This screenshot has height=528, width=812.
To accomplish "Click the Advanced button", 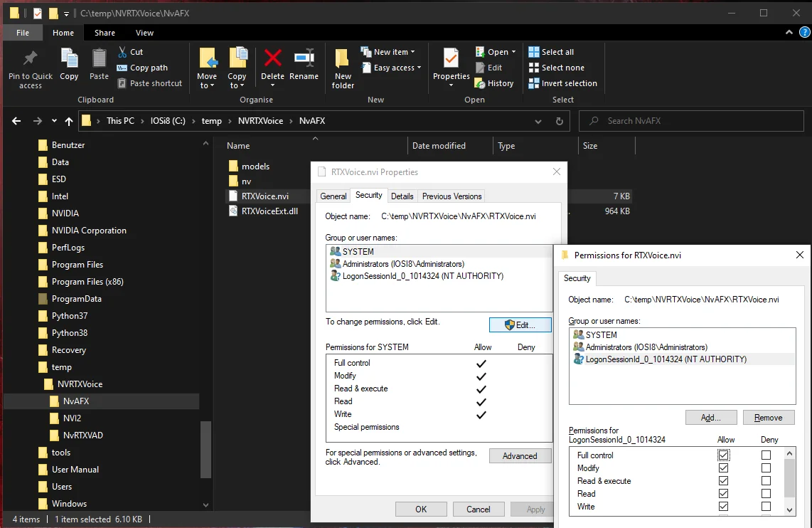I will coord(520,456).
